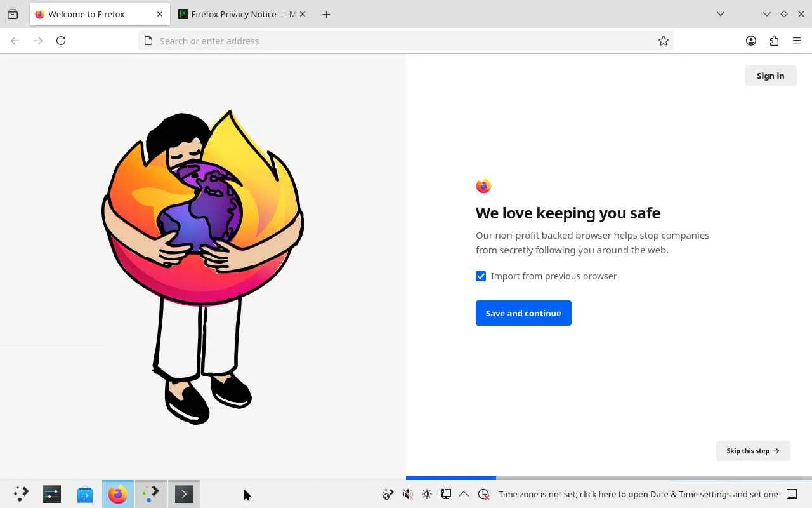Switch to the Firefox Privacy Notice tab
Viewport: 812px width, 508px height.
pos(242,14)
